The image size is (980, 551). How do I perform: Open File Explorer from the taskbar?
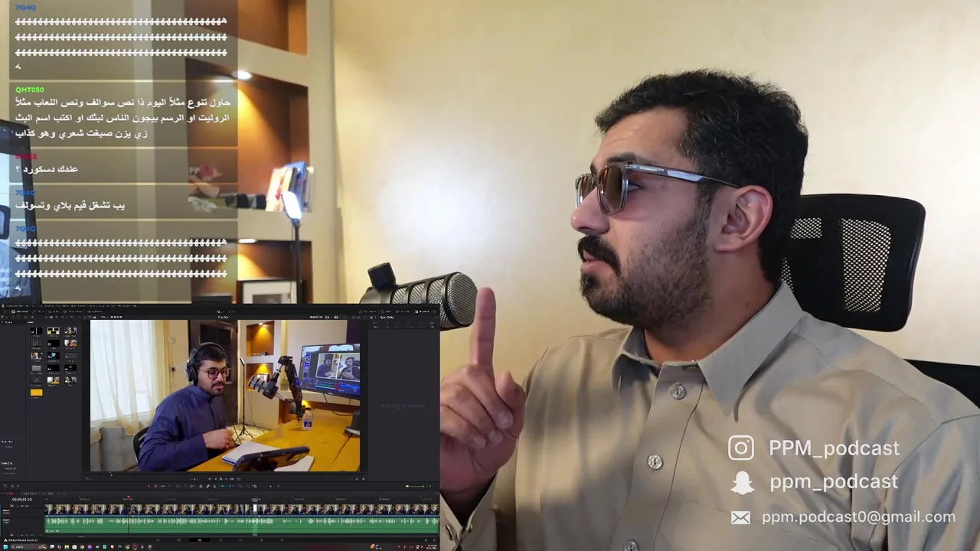(67, 546)
